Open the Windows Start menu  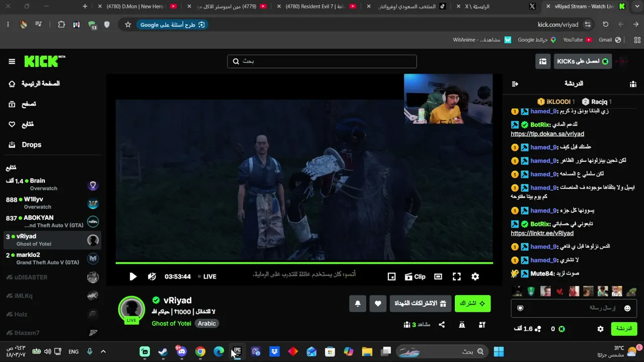coord(499,351)
